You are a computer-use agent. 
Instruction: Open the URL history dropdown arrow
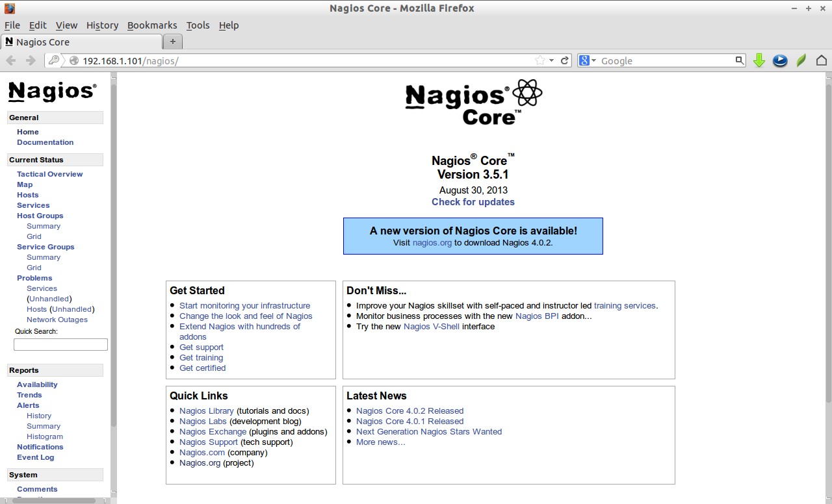point(551,60)
